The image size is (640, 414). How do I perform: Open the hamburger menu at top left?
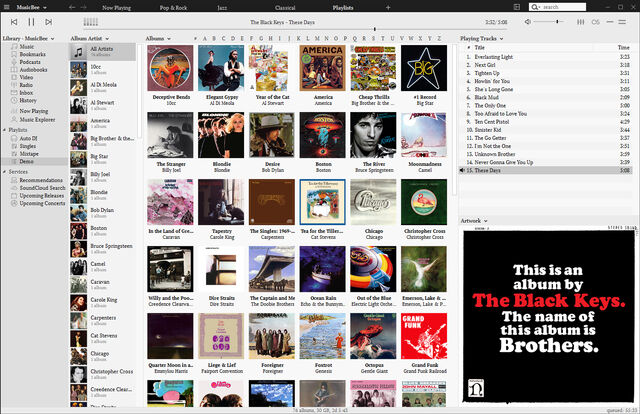pos(7,7)
